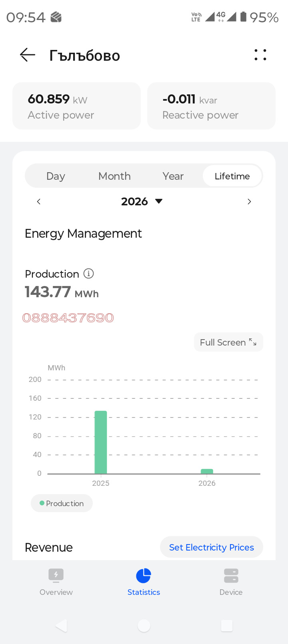The height and width of the screenshot is (644, 288).
Task: Tap the Full Screen button
Action: (x=228, y=342)
